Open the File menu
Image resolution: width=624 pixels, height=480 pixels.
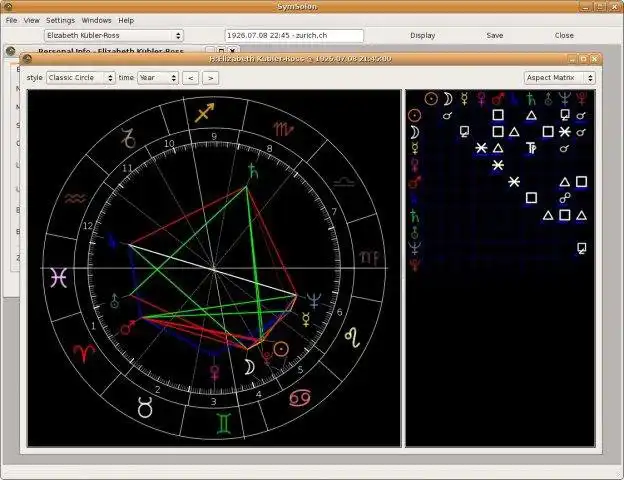pos(11,20)
